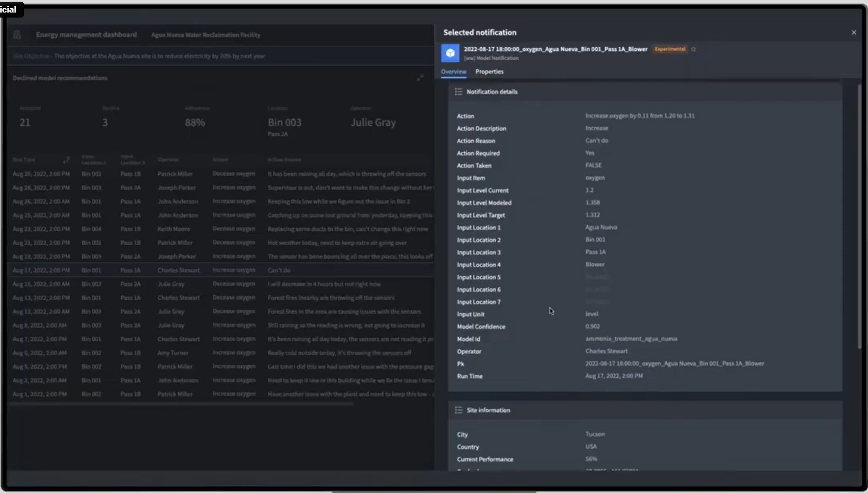Viewport: 868px width, 493px height.
Task: Click the Model Id value ammonia_treatment_agua_nueva
Action: 631,339
